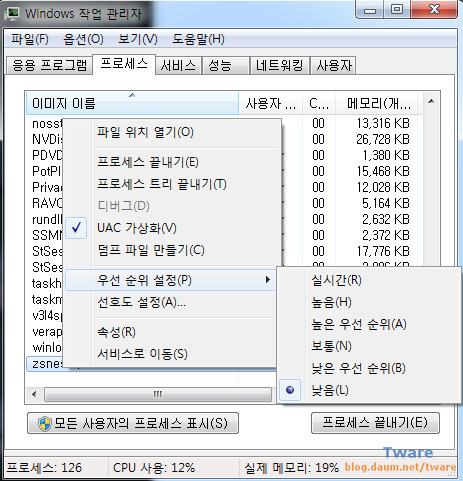Select the rundll process row
The width and height of the screenshot is (463, 481).
point(47,219)
